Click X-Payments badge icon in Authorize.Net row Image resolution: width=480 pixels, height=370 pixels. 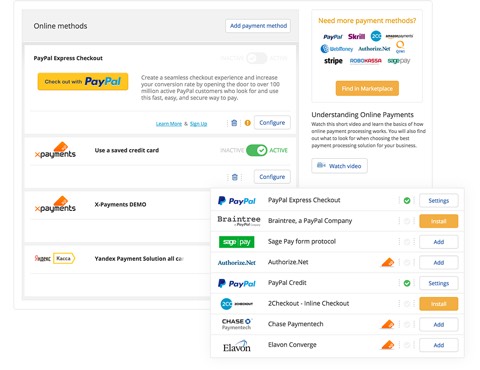click(388, 262)
